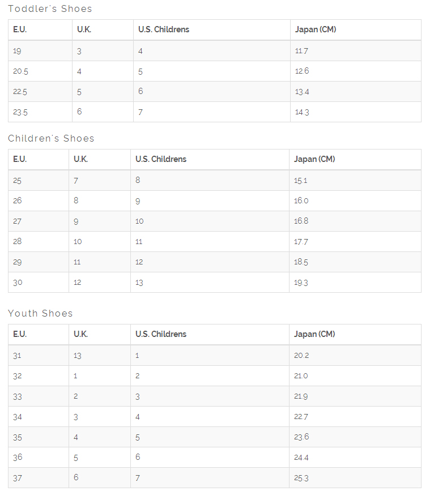This screenshot has height=504, width=434.
Task: Click the E.U. size 31 cell
Action: pyautogui.click(x=17, y=356)
